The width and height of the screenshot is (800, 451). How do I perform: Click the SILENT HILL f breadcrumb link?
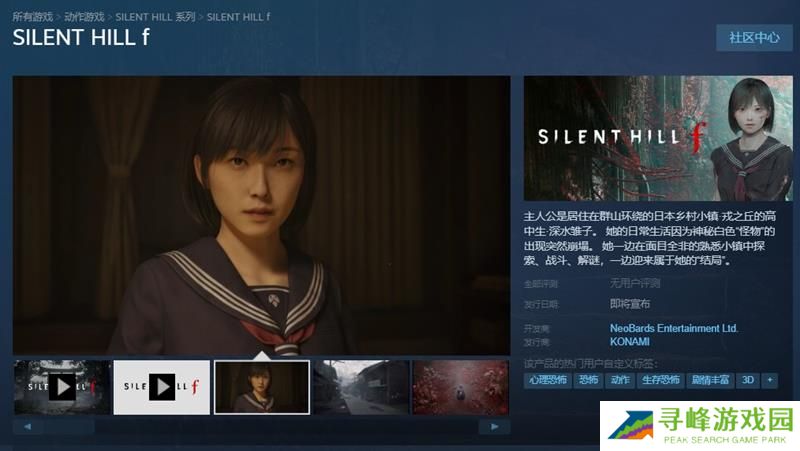point(238,17)
